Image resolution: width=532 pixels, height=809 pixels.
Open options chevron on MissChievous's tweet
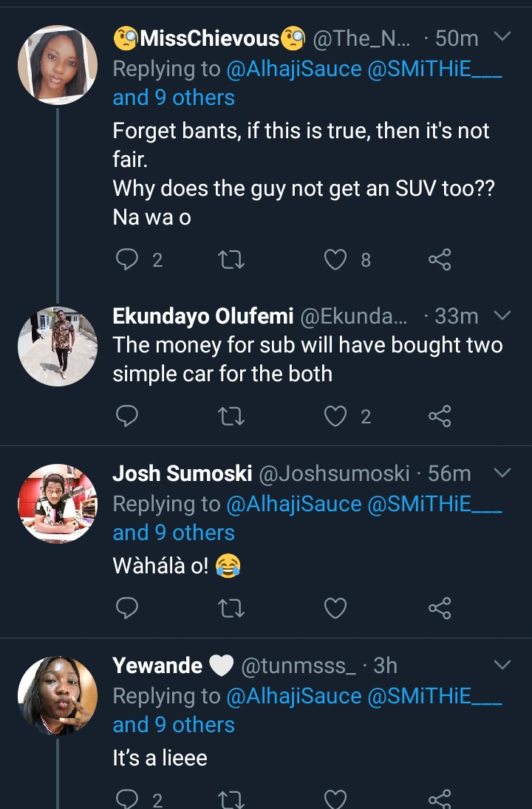pos(502,36)
